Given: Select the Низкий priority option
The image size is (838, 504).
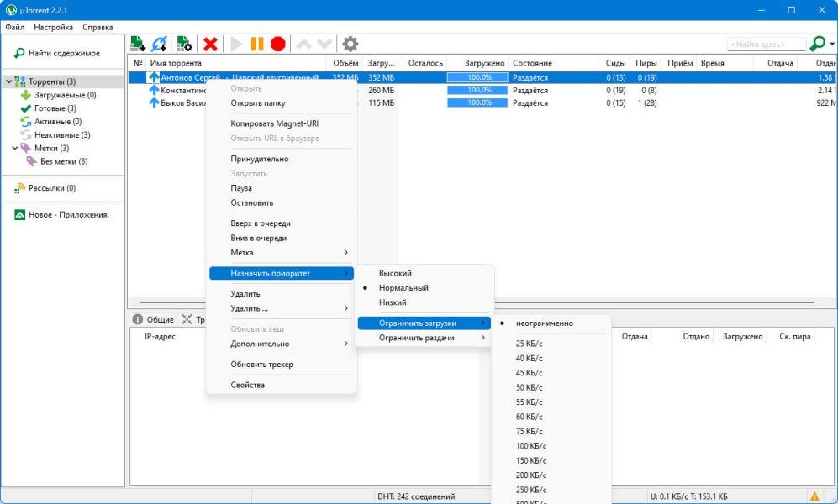Looking at the screenshot, I should tap(393, 302).
